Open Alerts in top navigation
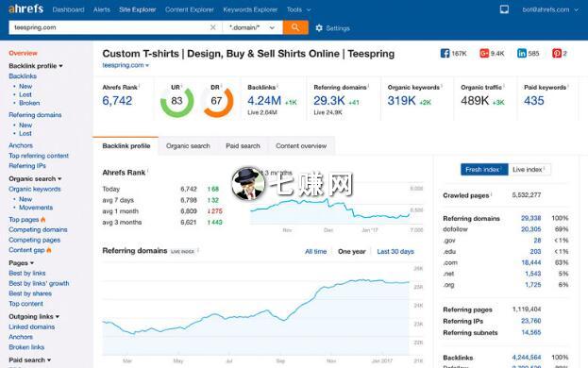This screenshot has width=588, height=368. click(102, 9)
